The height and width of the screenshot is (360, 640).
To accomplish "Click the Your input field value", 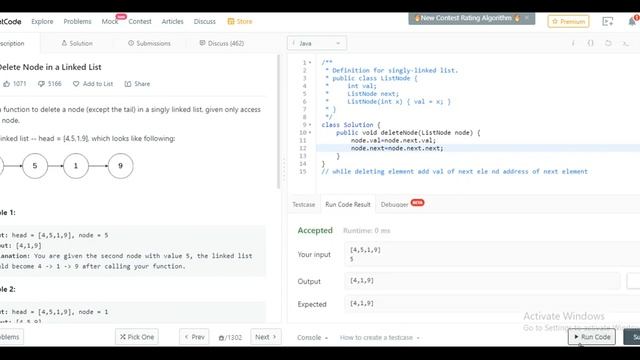I will tap(492, 254).
